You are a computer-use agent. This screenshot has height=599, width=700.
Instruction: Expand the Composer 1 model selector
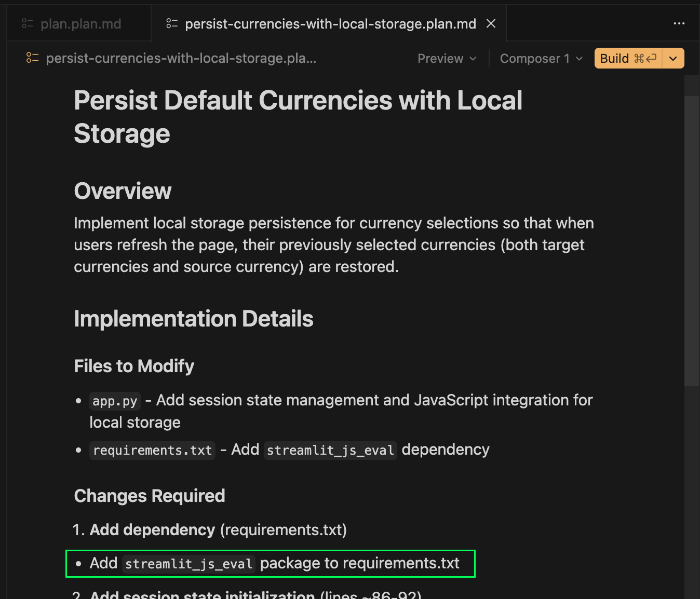point(541,59)
